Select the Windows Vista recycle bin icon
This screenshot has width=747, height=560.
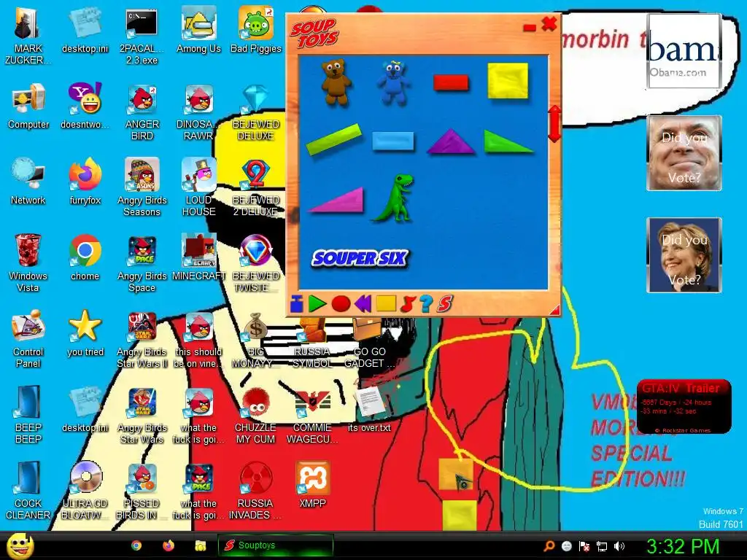[x=28, y=263]
